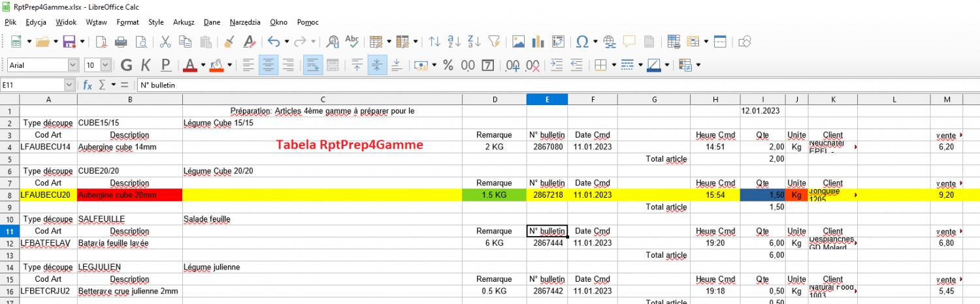The image size is (980, 304).
Task: Open the Arkusz menu
Action: (184, 22)
